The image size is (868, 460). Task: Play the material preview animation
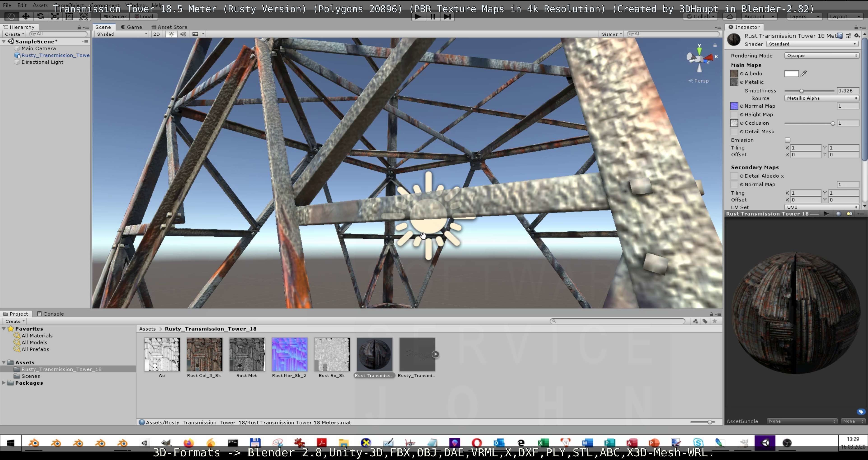826,214
